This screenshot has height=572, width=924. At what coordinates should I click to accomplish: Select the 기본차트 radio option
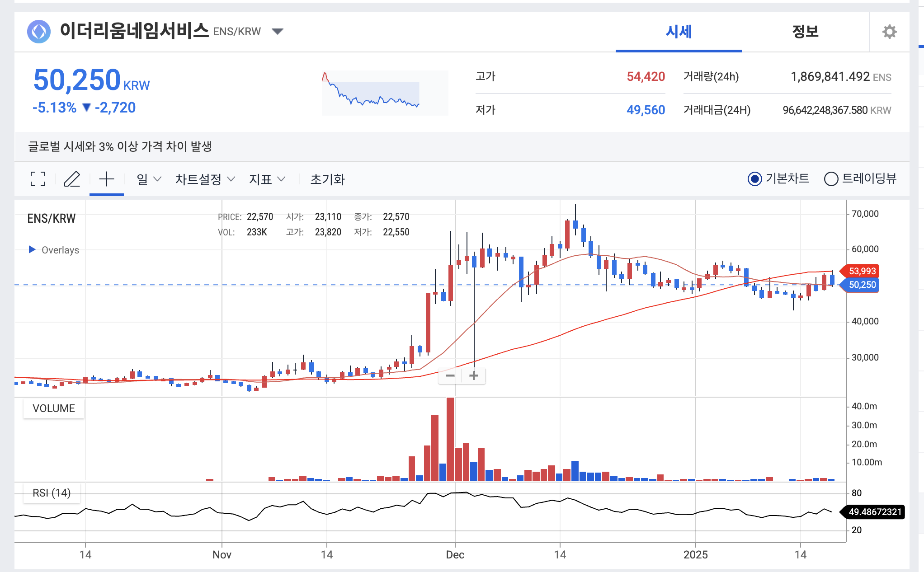[754, 179]
